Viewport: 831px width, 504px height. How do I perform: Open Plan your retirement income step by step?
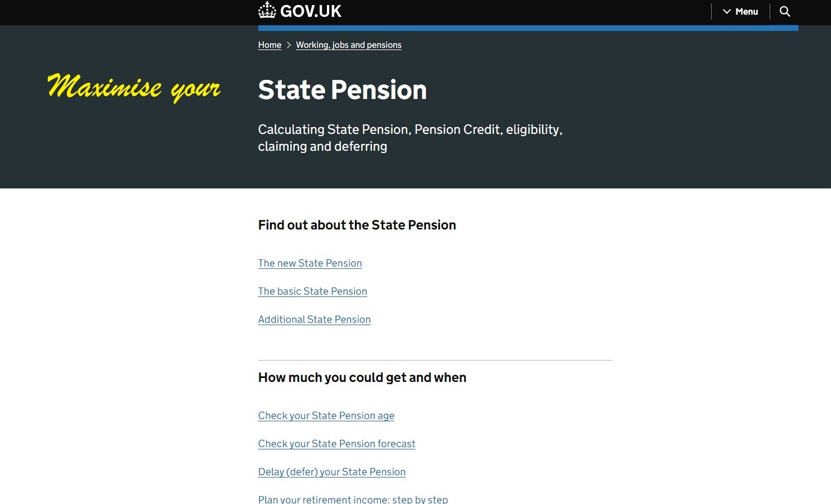point(353,499)
